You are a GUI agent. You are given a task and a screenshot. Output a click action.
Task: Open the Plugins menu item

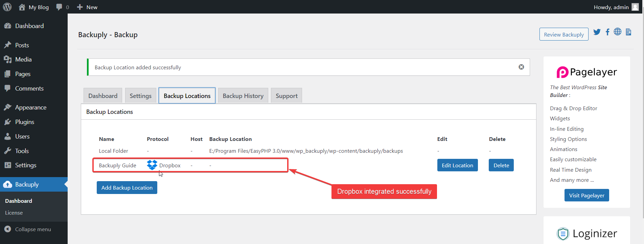pos(25,122)
